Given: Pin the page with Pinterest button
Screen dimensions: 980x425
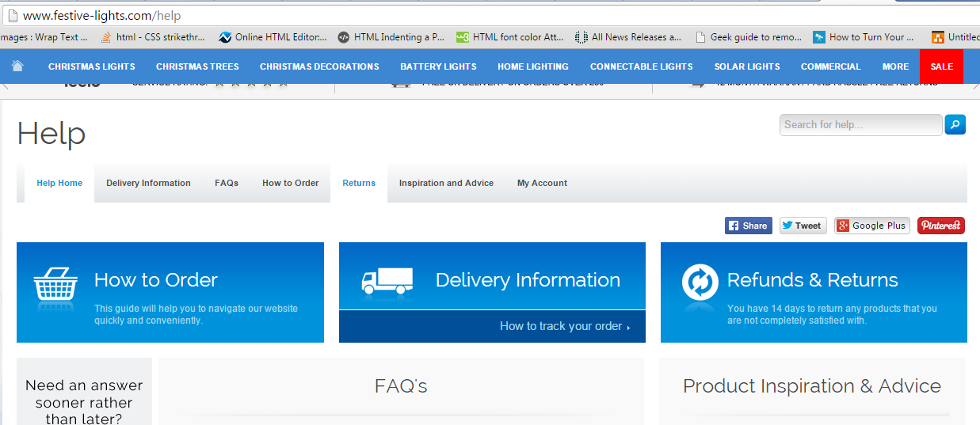Looking at the screenshot, I should point(941,226).
